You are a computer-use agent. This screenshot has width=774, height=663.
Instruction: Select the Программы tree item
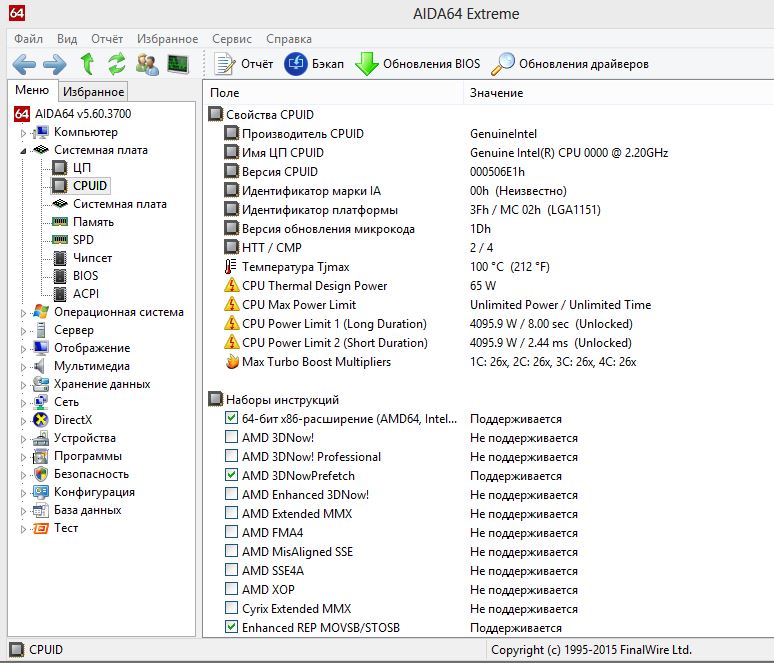tap(87, 456)
